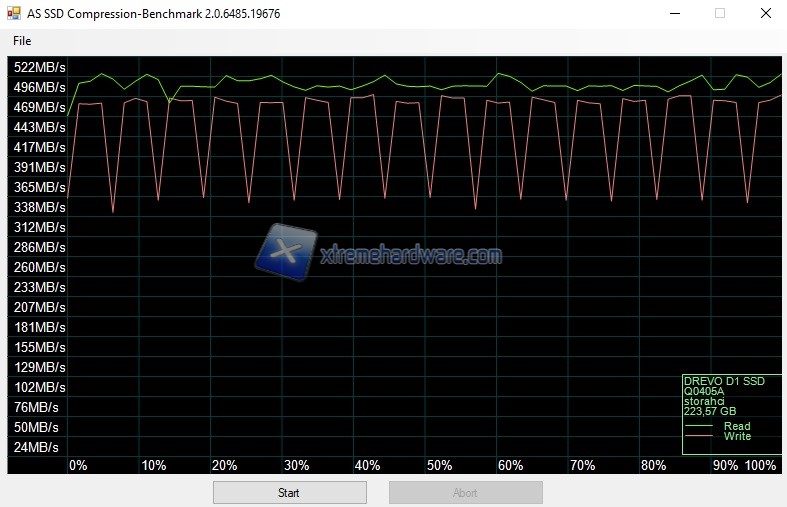Close the AS SSD Compression-Benchmark window
Image resolution: width=787 pixels, height=507 pixels.
(x=765, y=14)
